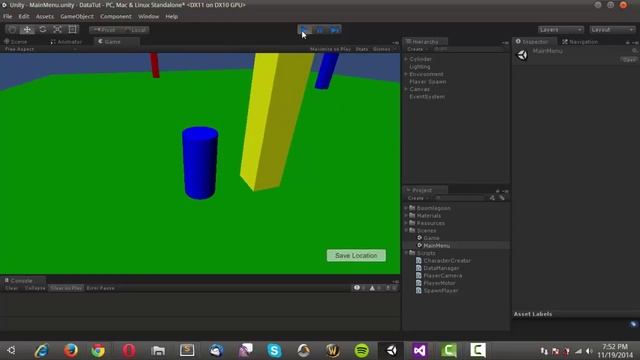Click the Open button in Inspector
Image resolution: width=640 pixels, height=360 pixels.
[x=629, y=60]
